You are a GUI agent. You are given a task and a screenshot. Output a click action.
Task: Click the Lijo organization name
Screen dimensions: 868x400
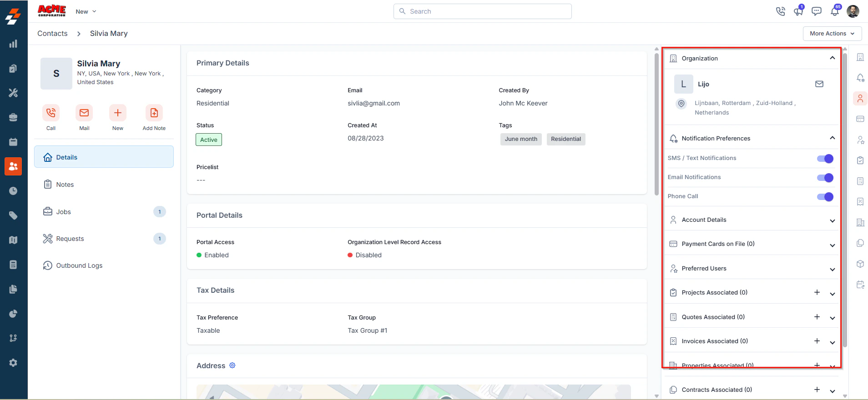[x=703, y=84]
